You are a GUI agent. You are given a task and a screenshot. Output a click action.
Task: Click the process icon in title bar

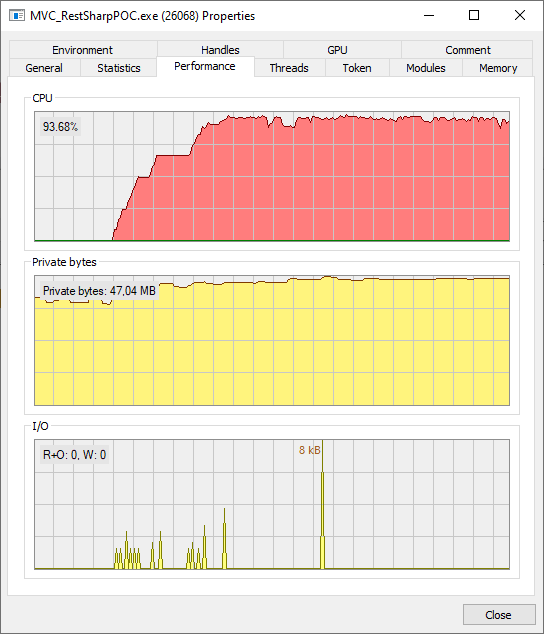17,16
